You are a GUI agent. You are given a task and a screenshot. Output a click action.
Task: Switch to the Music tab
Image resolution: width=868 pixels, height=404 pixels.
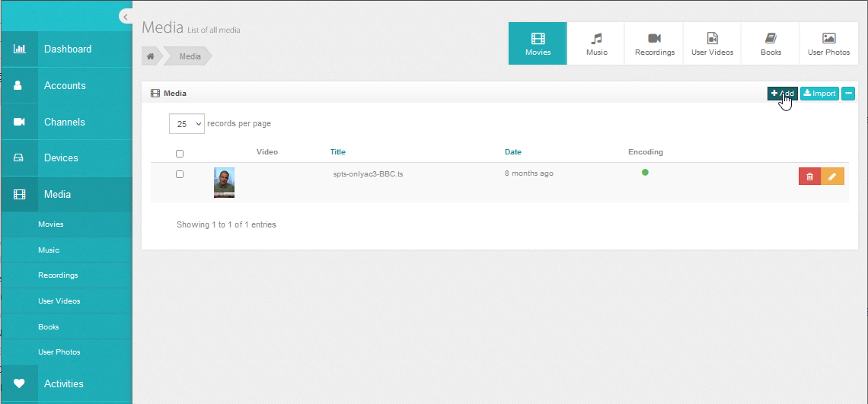tap(596, 43)
